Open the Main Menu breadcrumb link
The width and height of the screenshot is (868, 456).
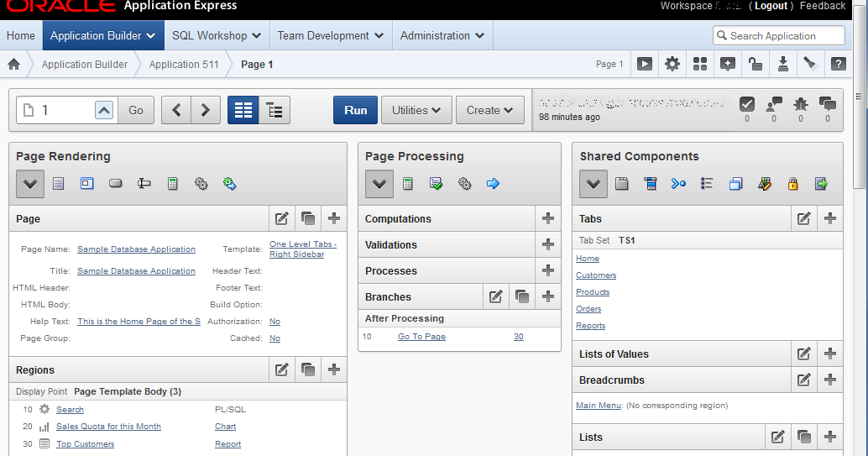pos(599,405)
